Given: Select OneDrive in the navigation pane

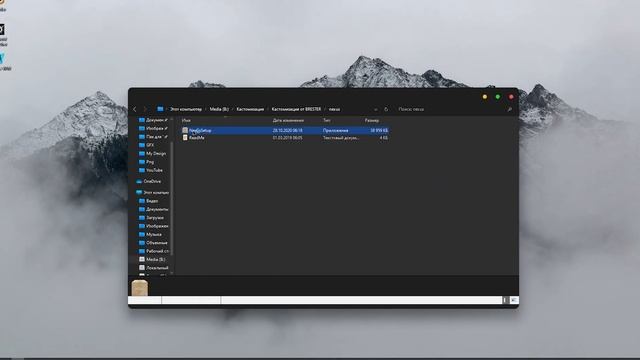Looking at the screenshot, I should 149,181.
